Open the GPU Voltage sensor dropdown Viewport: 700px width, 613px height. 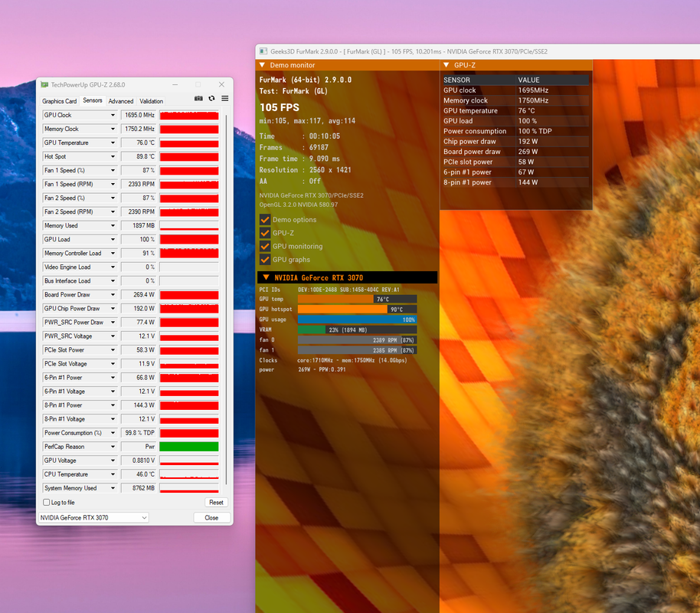(x=113, y=461)
